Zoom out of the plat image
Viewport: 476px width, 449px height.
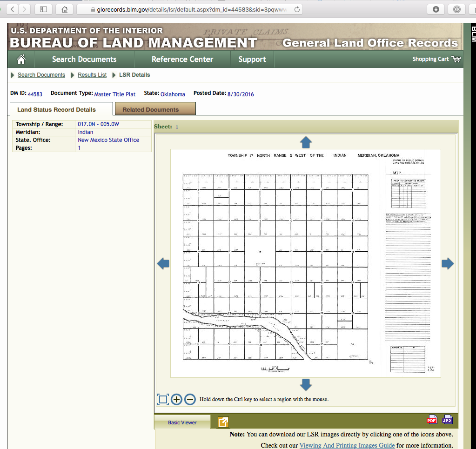pos(190,399)
